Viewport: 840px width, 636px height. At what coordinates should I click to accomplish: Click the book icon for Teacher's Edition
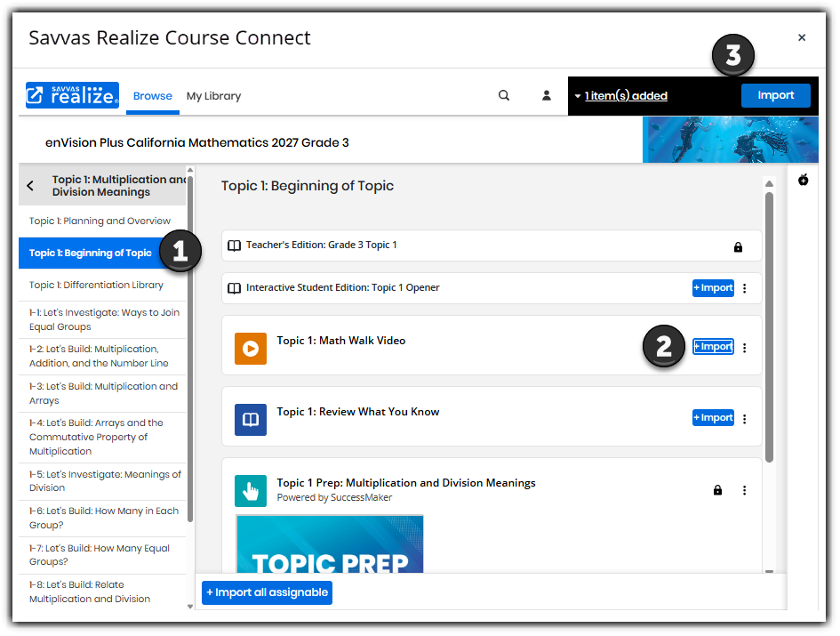(234, 246)
